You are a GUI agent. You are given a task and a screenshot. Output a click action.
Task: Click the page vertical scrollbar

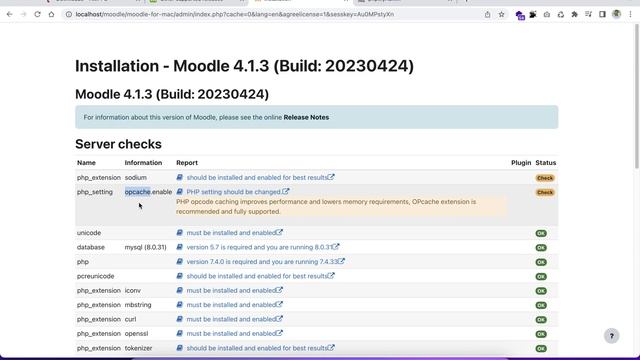click(x=637, y=96)
